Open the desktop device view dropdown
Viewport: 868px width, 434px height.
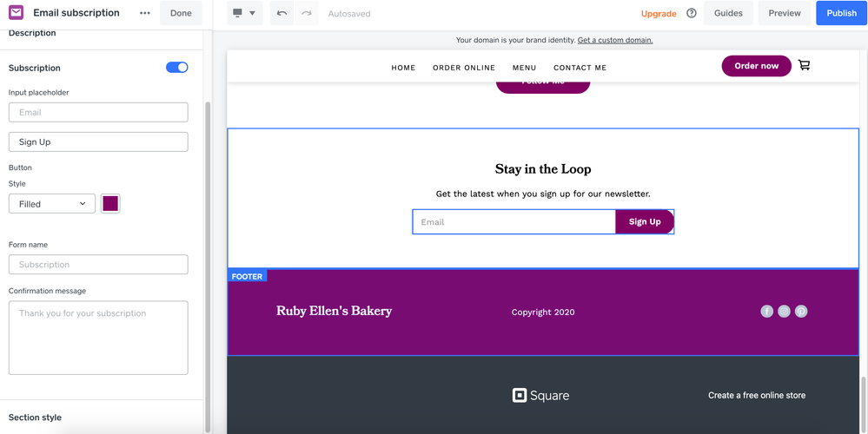click(244, 13)
